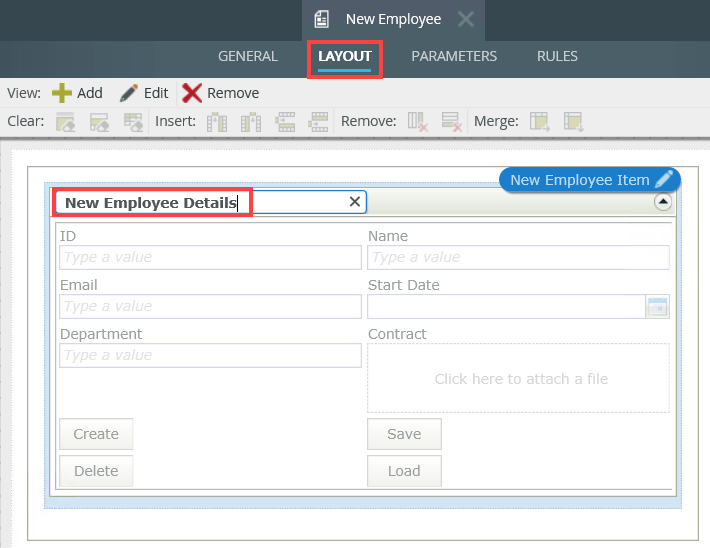Click the last Insert row icon

tap(318, 122)
